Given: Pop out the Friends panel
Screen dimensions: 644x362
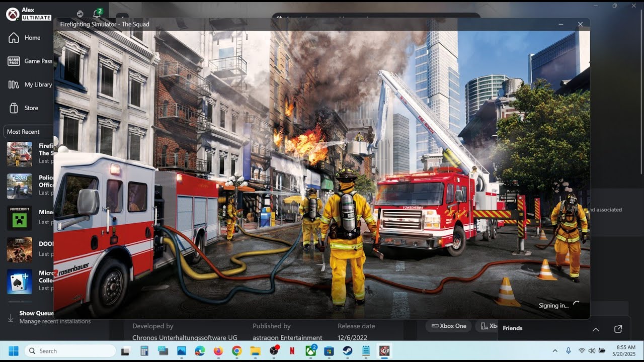Looking at the screenshot, I should pyautogui.click(x=618, y=329).
